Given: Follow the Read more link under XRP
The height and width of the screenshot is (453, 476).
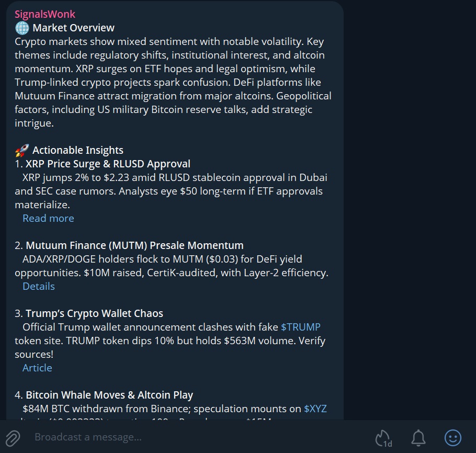Looking at the screenshot, I should [x=48, y=218].
